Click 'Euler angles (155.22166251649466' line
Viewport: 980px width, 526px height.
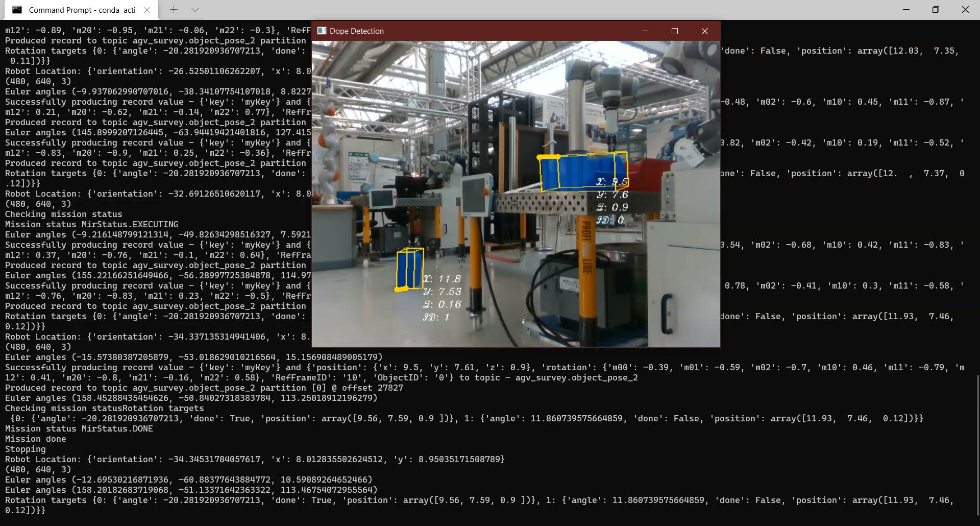click(x=158, y=275)
